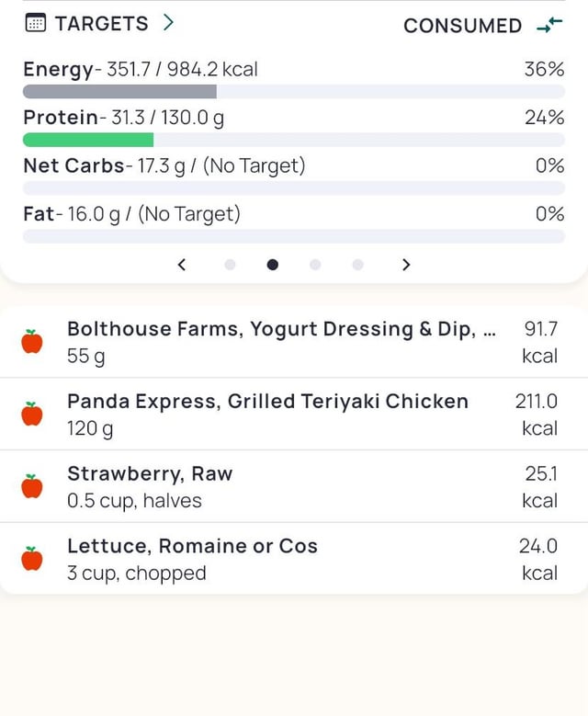Click the apple icon beside Lettuce, Romaine
588x716 pixels.
click(x=32, y=559)
